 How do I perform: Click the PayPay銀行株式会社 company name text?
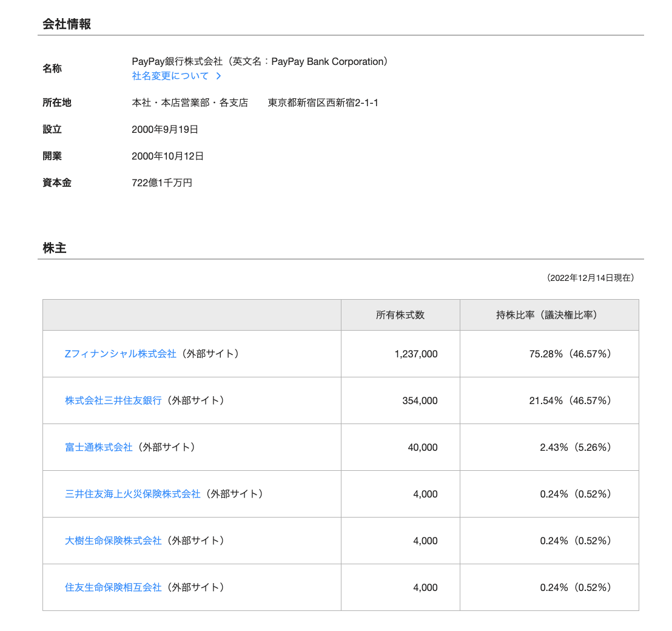tap(177, 62)
